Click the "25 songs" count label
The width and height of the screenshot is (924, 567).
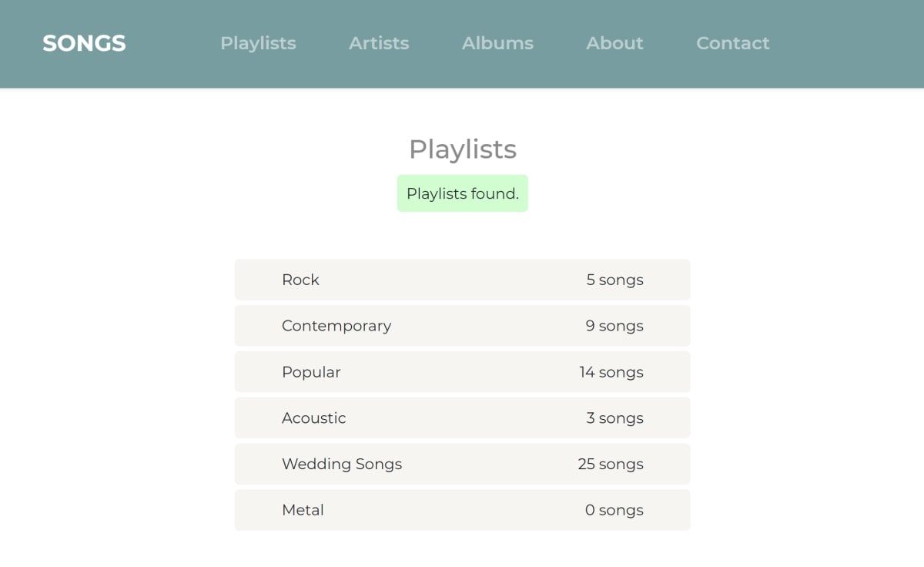(x=611, y=464)
